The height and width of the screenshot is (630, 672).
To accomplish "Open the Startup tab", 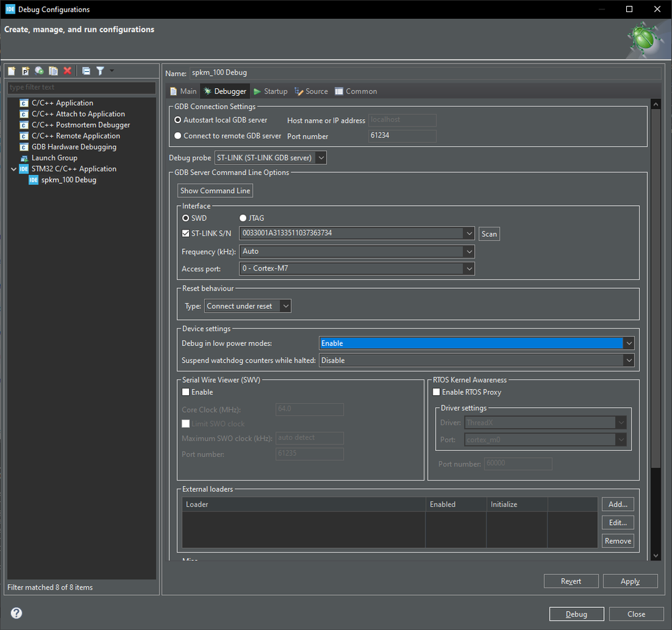I will point(271,92).
